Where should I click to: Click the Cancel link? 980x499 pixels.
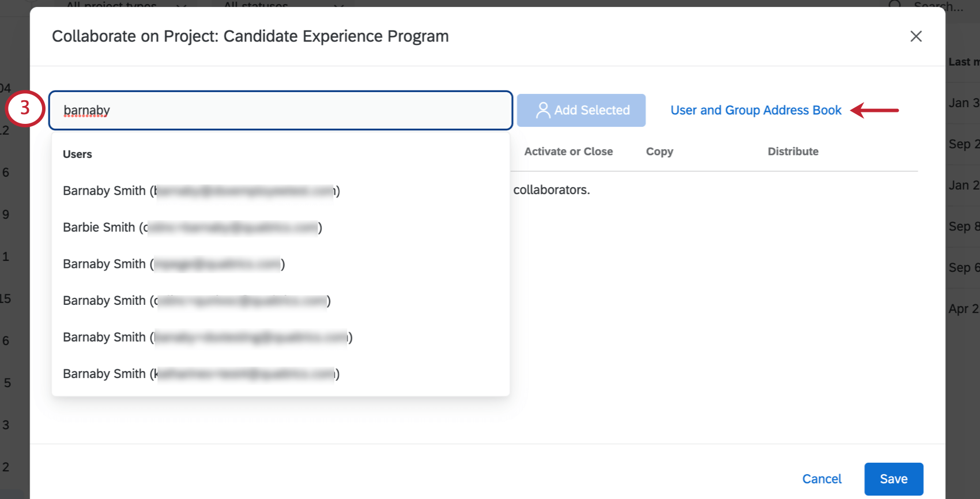pyautogui.click(x=821, y=478)
